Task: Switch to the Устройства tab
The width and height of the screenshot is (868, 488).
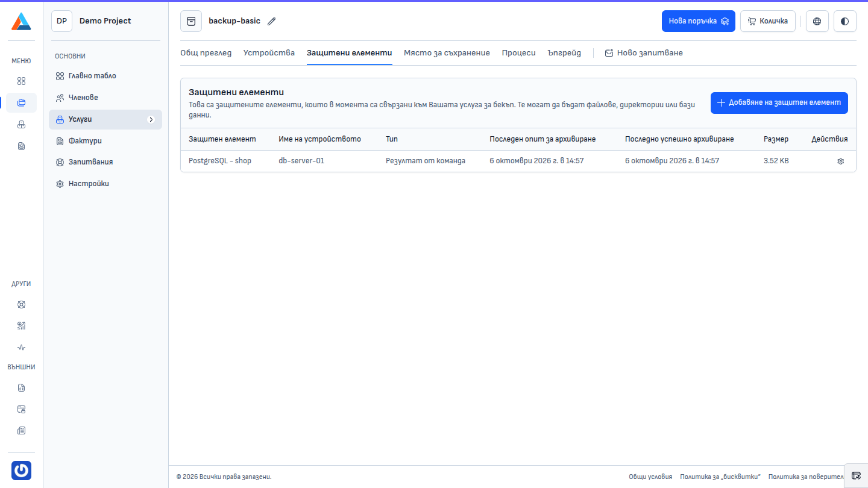Action: (269, 53)
